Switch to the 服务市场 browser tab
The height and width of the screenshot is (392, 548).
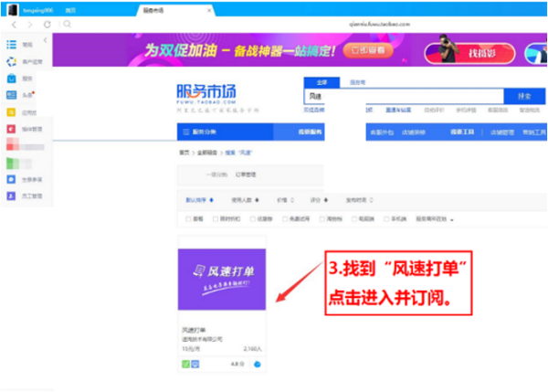(x=174, y=10)
